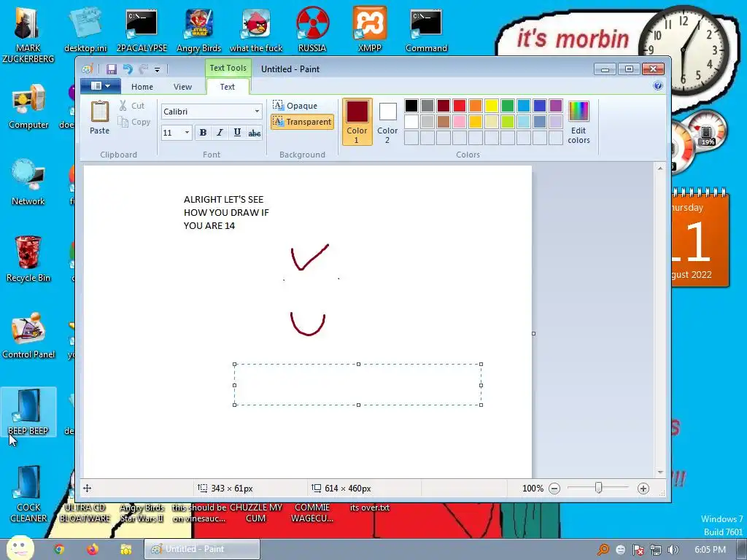The width and height of the screenshot is (747, 560).
Task: Click the Redo arrow in Paint title bar
Action: tap(143, 69)
